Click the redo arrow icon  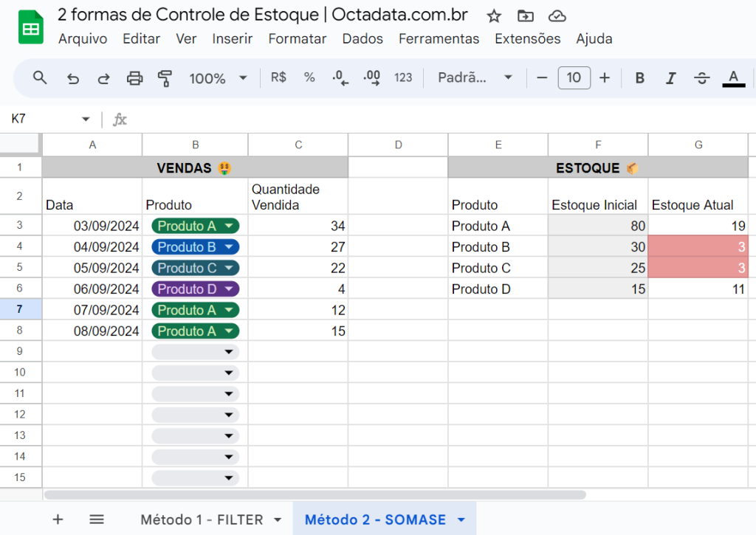[103, 77]
